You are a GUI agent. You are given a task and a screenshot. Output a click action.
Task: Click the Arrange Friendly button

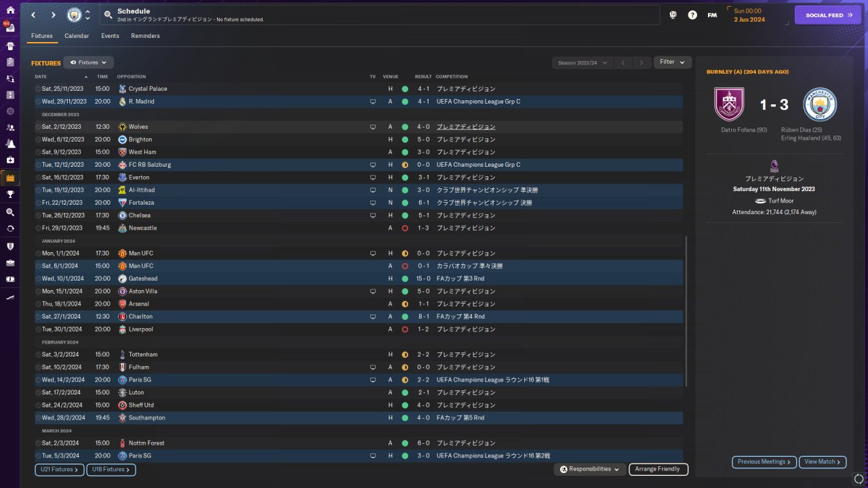pyautogui.click(x=658, y=469)
